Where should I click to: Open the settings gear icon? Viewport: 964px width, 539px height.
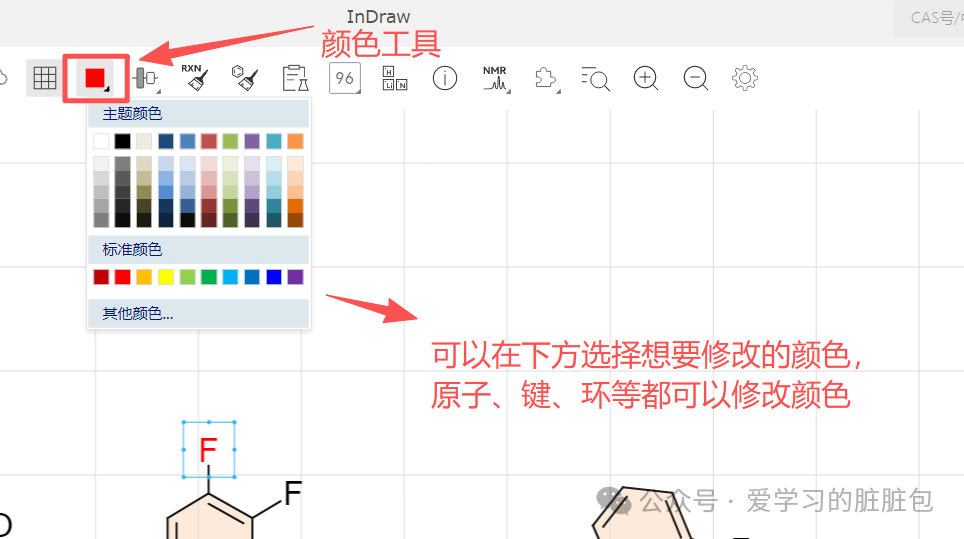(x=745, y=78)
